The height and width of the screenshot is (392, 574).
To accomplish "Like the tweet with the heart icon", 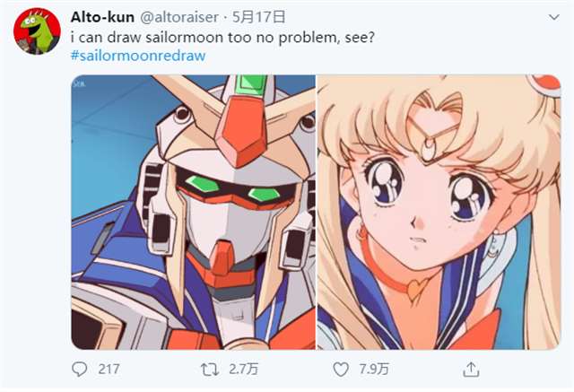I will click(341, 370).
